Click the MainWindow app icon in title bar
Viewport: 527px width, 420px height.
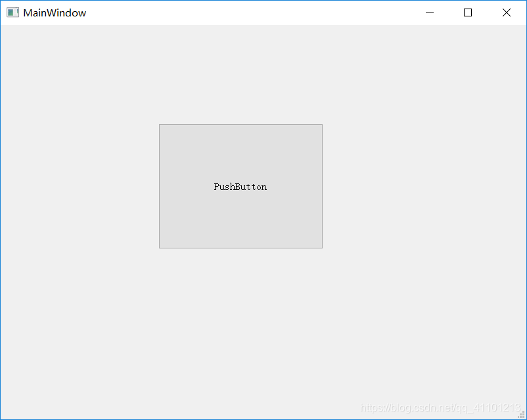click(12, 12)
